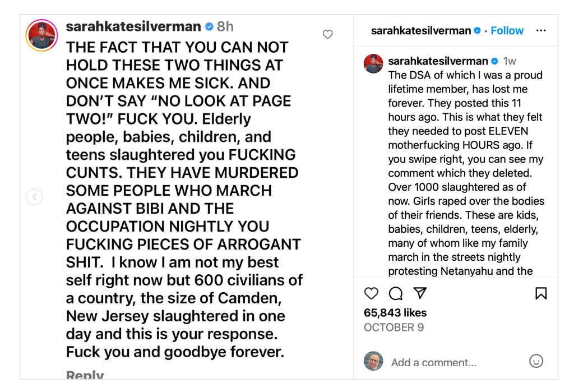This screenshot has width=574, height=392.
Task: Click the comment speech bubble icon
Action: [x=396, y=293]
